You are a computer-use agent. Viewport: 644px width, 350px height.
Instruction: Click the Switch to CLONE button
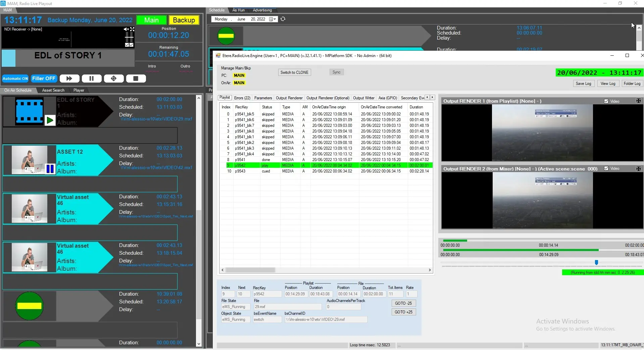click(294, 72)
